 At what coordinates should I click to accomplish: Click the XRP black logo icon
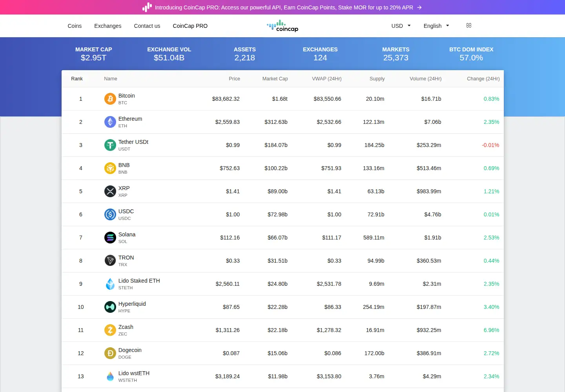(110, 191)
